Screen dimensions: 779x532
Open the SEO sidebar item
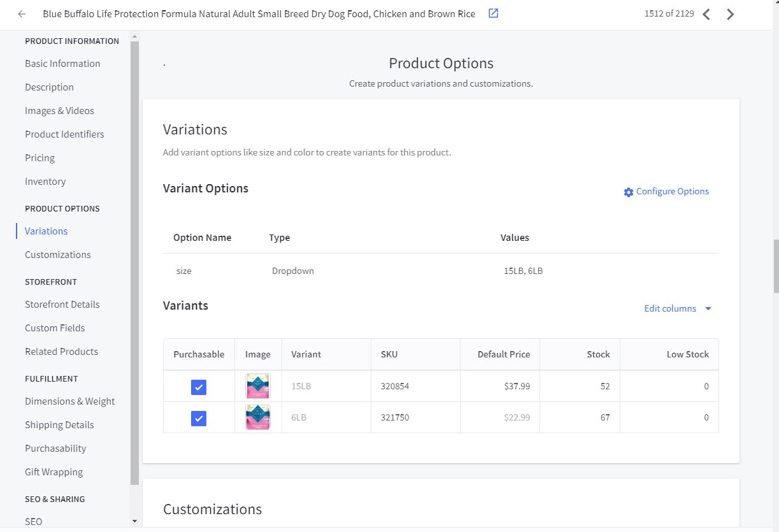34,522
